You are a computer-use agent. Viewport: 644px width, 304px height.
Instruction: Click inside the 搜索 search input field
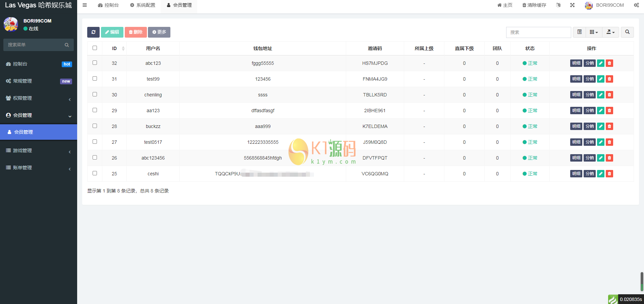[538, 32]
